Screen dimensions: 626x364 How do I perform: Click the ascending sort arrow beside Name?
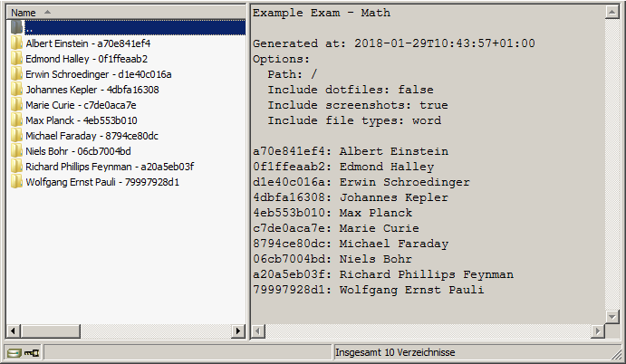[47, 12]
